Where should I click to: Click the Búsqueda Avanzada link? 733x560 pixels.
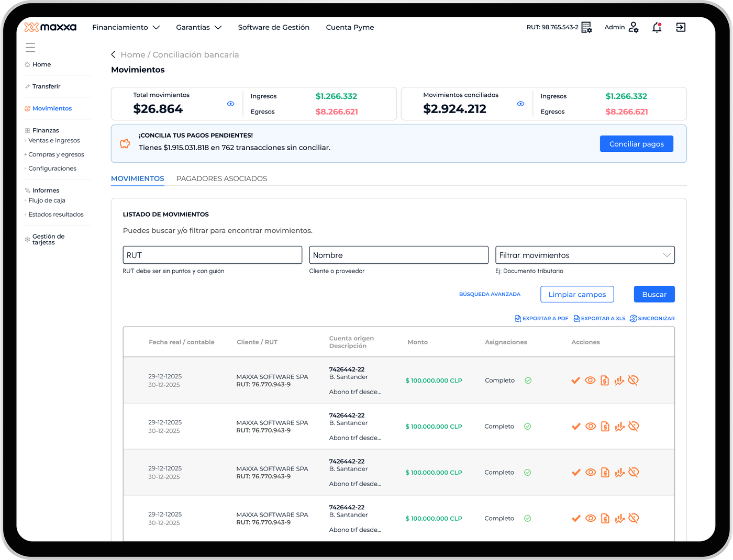[x=490, y=294]
